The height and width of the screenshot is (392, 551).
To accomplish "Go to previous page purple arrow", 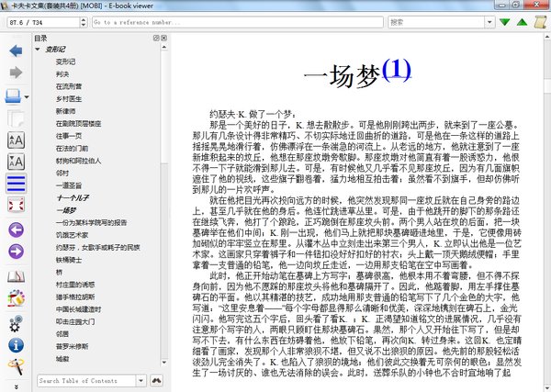I will [x=16, y=230].
